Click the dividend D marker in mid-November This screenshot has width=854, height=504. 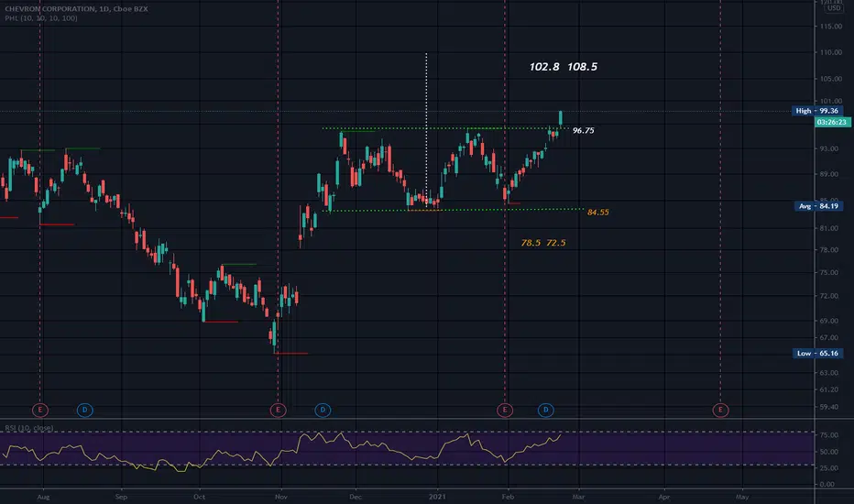(323, 410)
